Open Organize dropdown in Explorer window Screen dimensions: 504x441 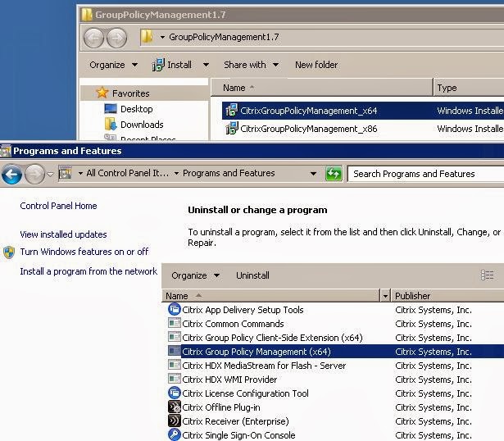click(x=113, y=65)
